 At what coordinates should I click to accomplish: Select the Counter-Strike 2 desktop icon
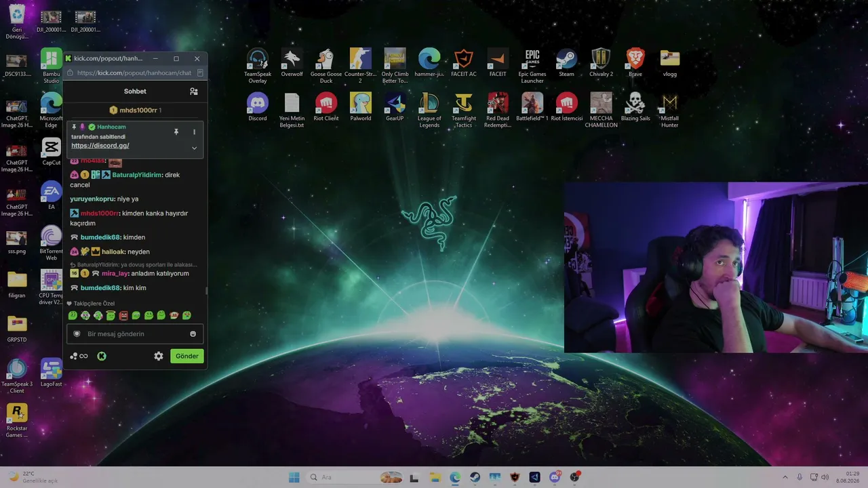pos(360,66)
